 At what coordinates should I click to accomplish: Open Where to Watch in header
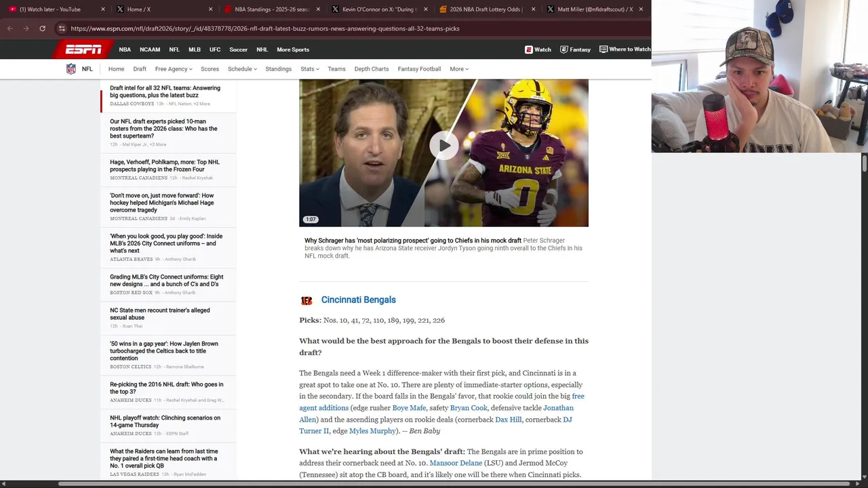point(625,49)
